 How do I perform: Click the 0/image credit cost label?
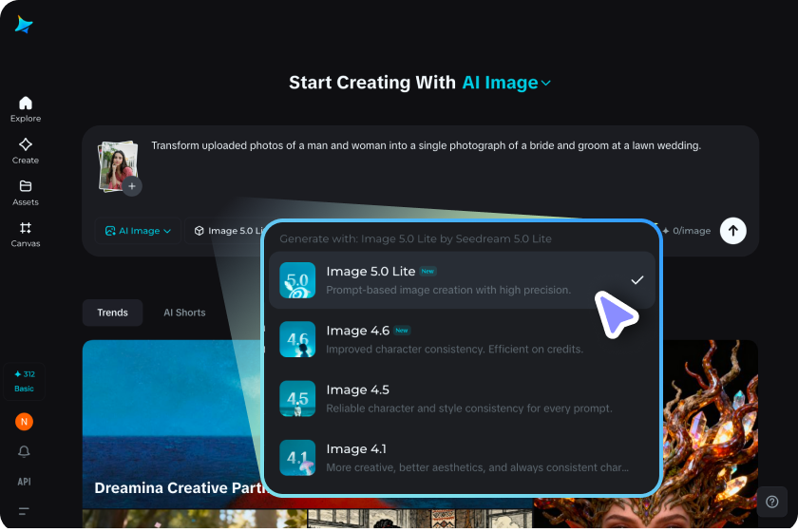coord(686,231)
